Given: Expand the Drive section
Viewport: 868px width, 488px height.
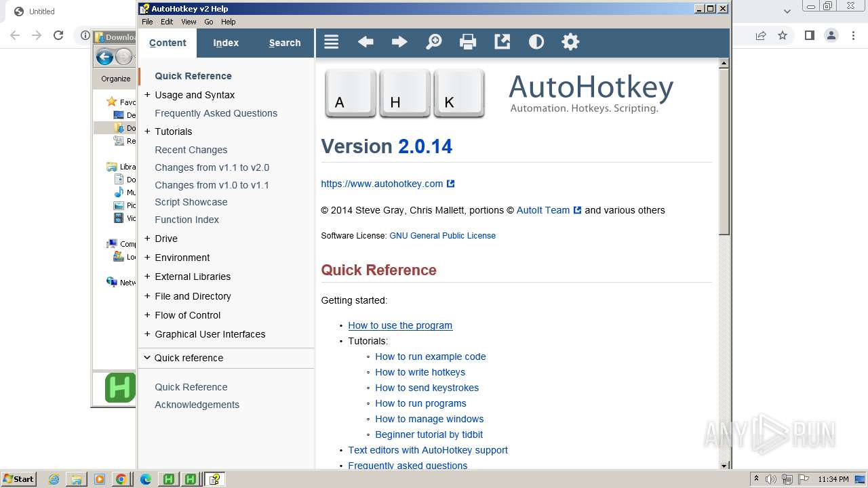Looking at the screenshot, I should [x=147, y=239].
